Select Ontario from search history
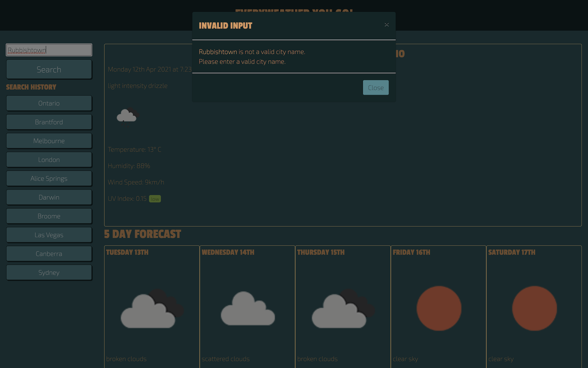The width and height of the screenshot is (588, 368). (x=49, y=103)
